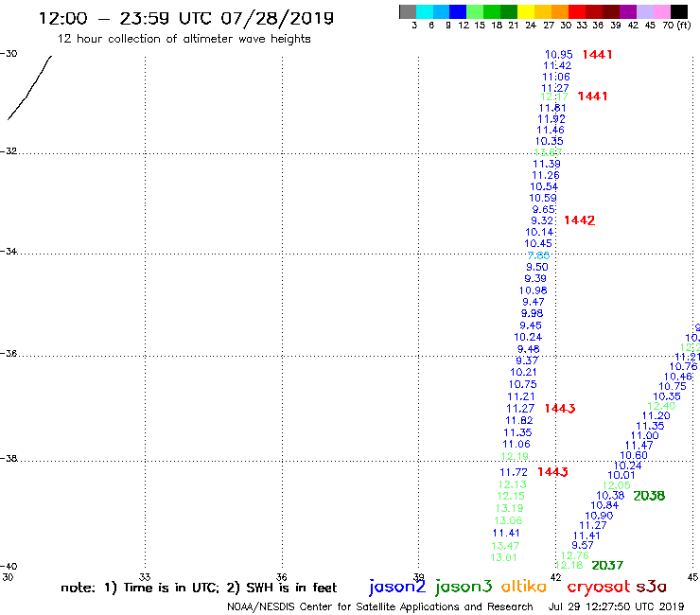Click the bright red swatch in the scale
Viewport: 700px width, 615px height.
click(577, 11)
